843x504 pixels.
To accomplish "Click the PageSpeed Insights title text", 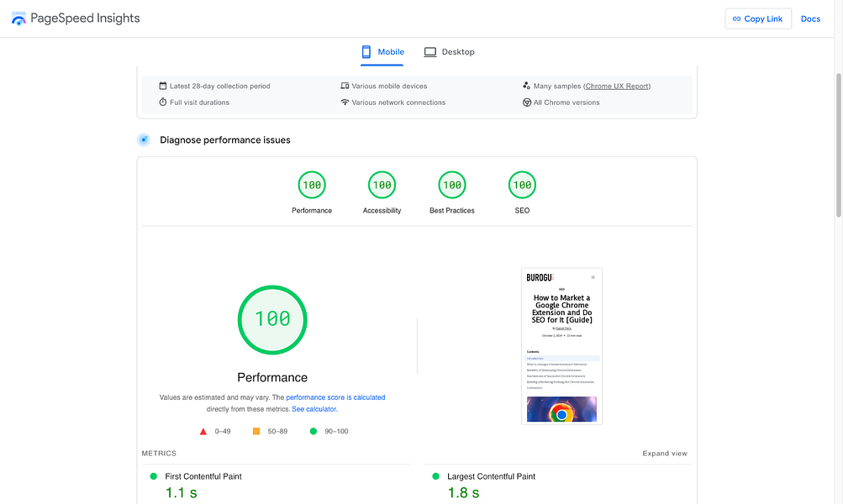I will [85, 18].
